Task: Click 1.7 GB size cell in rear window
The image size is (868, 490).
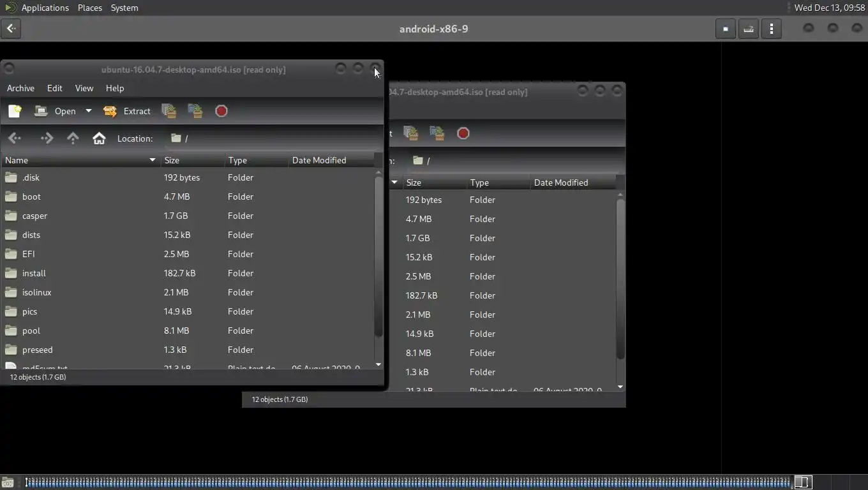Action: coord(417,238)
